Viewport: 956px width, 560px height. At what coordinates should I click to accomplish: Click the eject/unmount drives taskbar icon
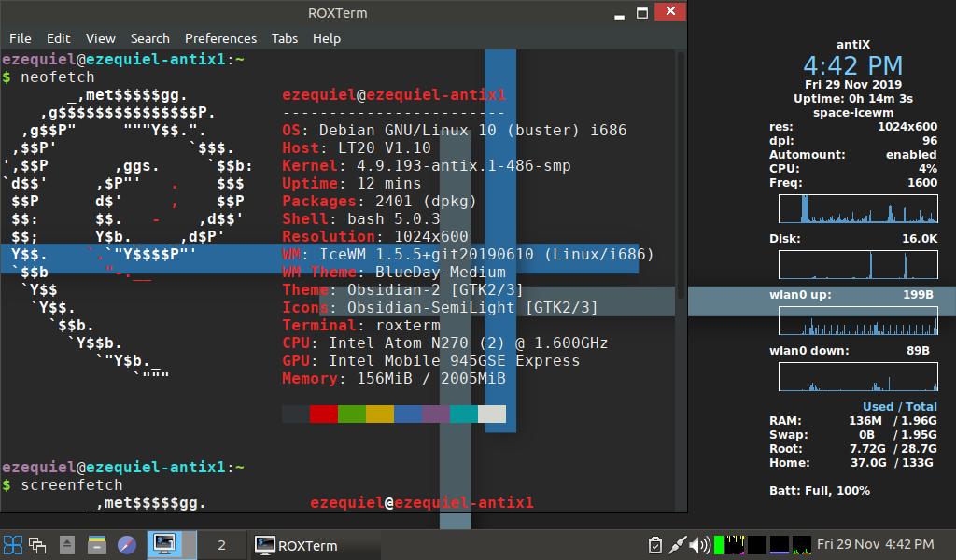(x=67, y=545)
